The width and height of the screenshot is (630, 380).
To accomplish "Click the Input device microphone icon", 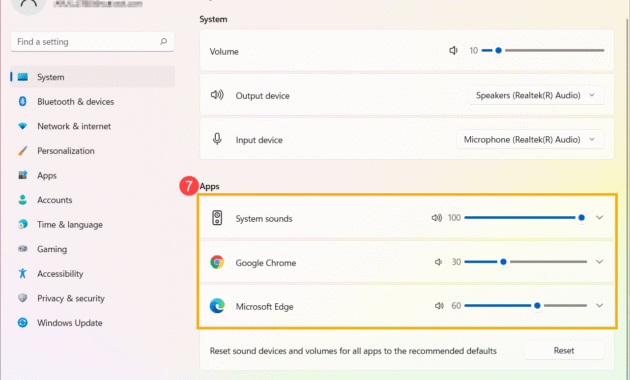I will point(217,139).
